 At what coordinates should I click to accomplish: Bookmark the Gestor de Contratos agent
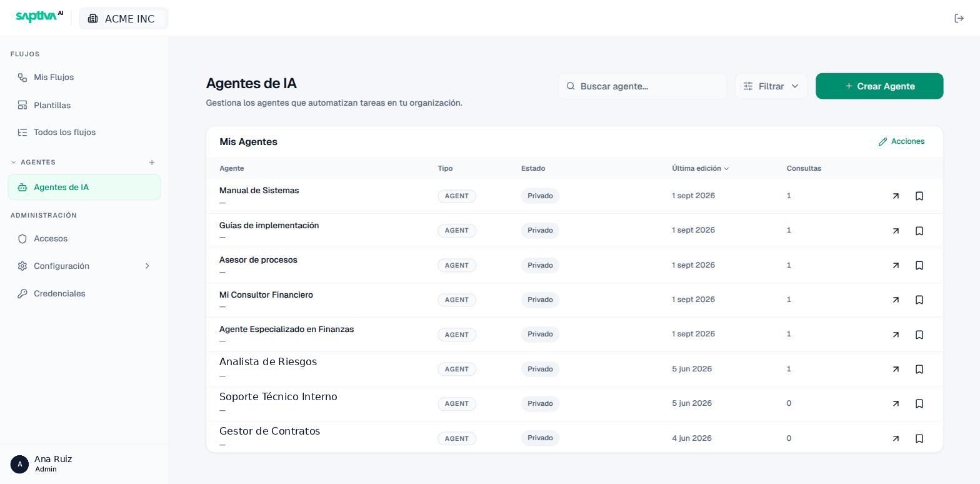(919, 439)
